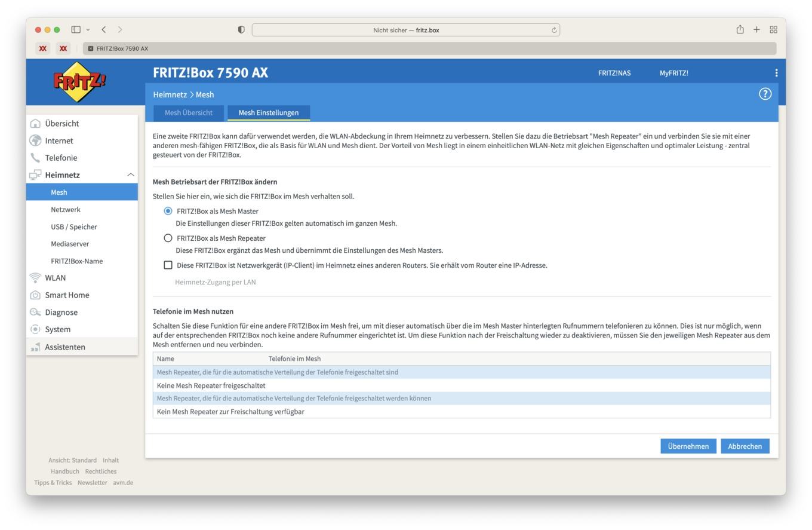812x530 pixels.
Task: Toggle Safari sidebar button
Action: [x=76, y=30]
